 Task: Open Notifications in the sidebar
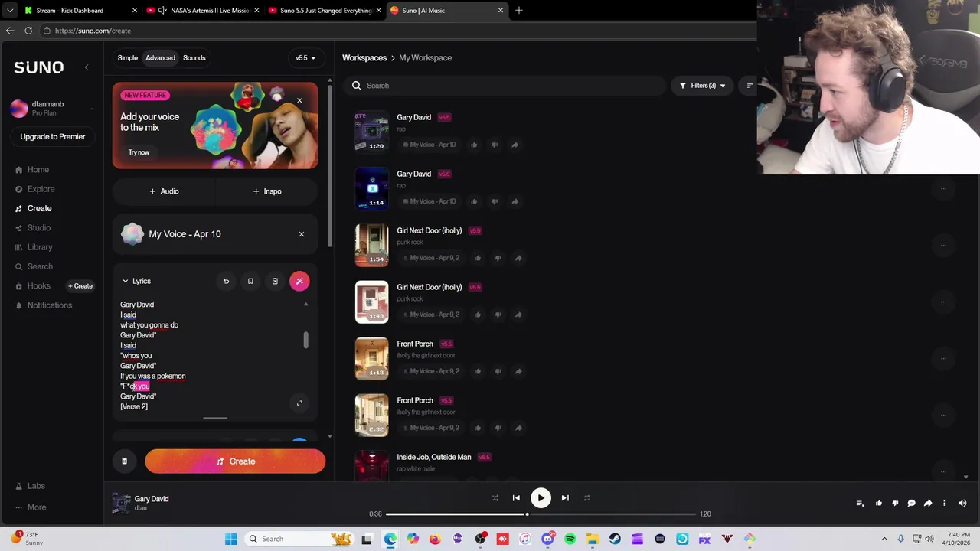pos(50,305)
